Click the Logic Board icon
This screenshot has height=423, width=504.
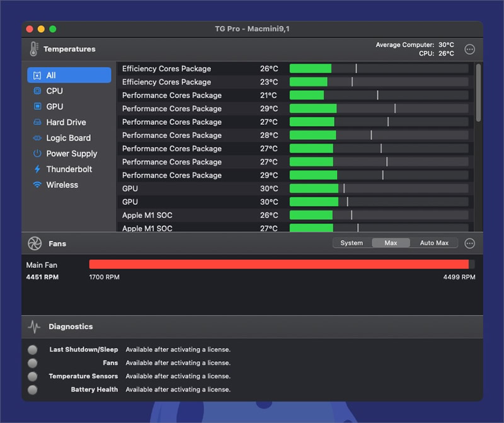point(37,138)
